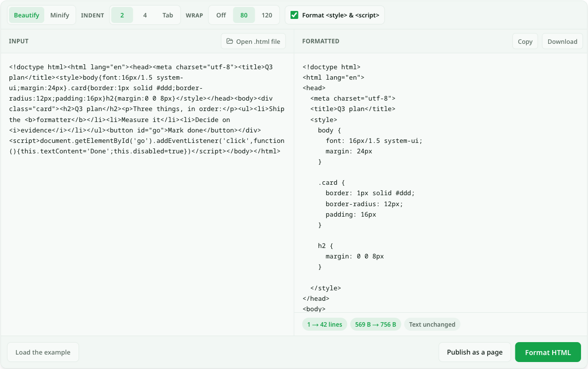The width and height of the screenshot is (588, 369).
Task: Click the folder icon on Open .html file
Action: [x=229, y=41]
